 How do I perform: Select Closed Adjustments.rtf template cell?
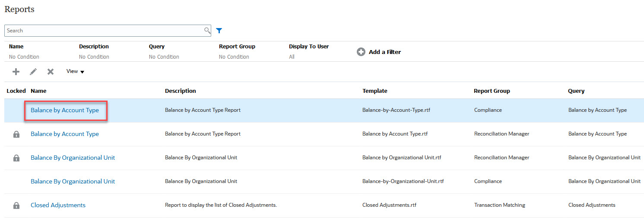click(x=389, y=205)
